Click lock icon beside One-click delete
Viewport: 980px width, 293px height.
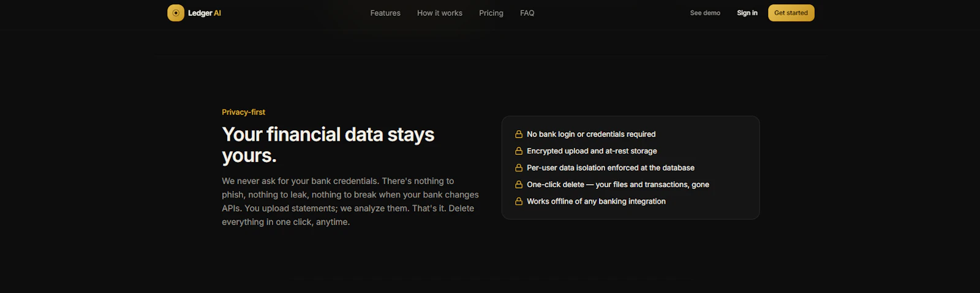pyautogui.click(x=519, y=185)
